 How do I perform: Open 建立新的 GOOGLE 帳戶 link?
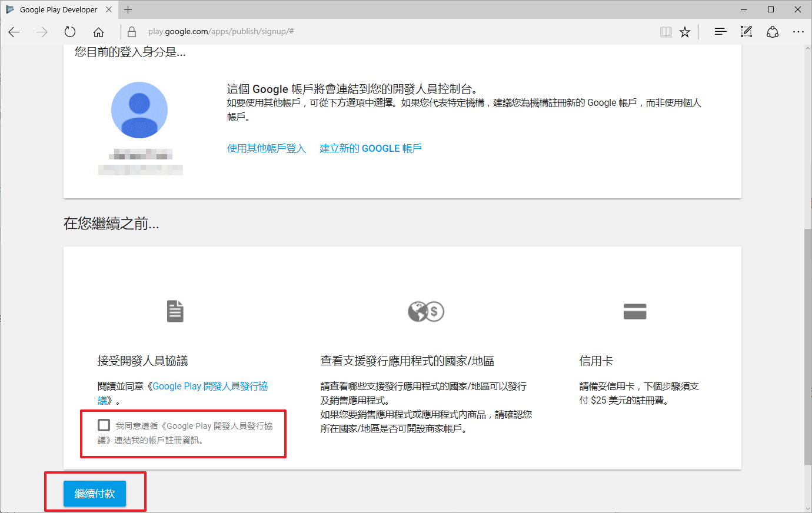371,148
